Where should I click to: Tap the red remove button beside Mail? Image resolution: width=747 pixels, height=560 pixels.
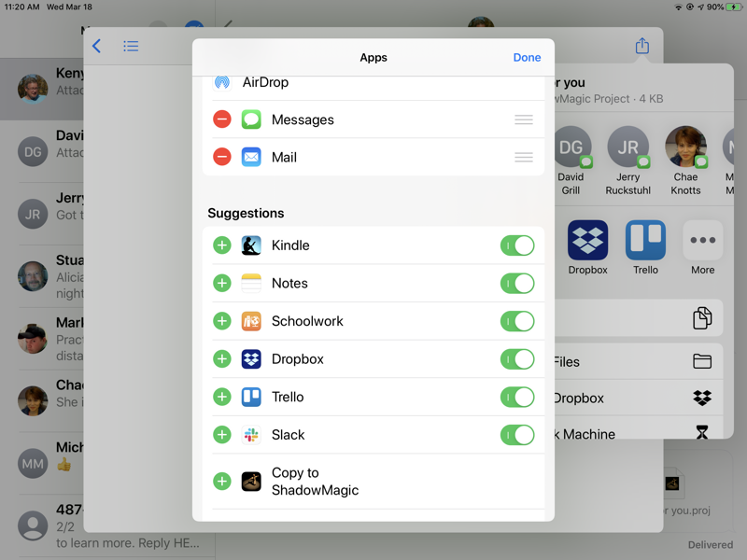point(222,157)
